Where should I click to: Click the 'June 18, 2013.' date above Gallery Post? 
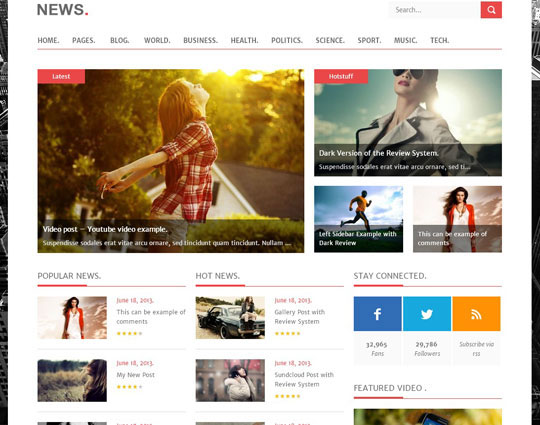(x=293, y=300)
